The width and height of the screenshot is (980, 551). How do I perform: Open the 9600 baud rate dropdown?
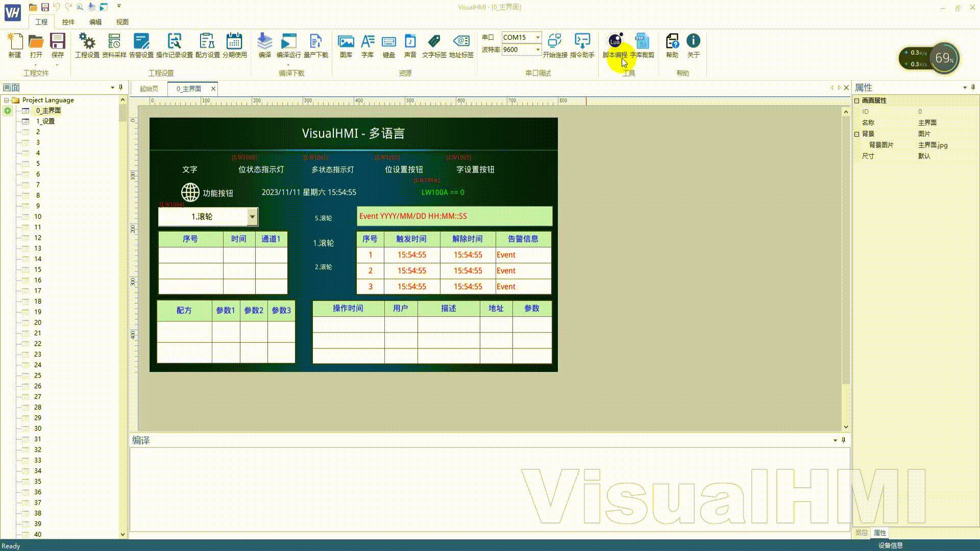click(x=537, y=49)
